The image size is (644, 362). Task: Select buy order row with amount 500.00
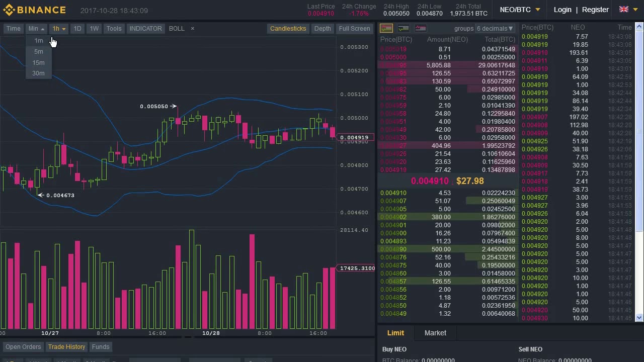pos(448,249)
